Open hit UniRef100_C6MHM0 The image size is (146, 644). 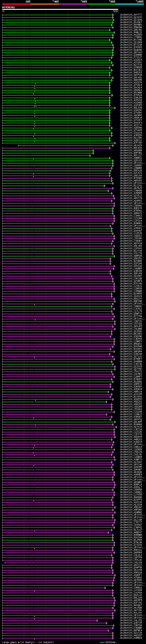(x=131, y=165)
